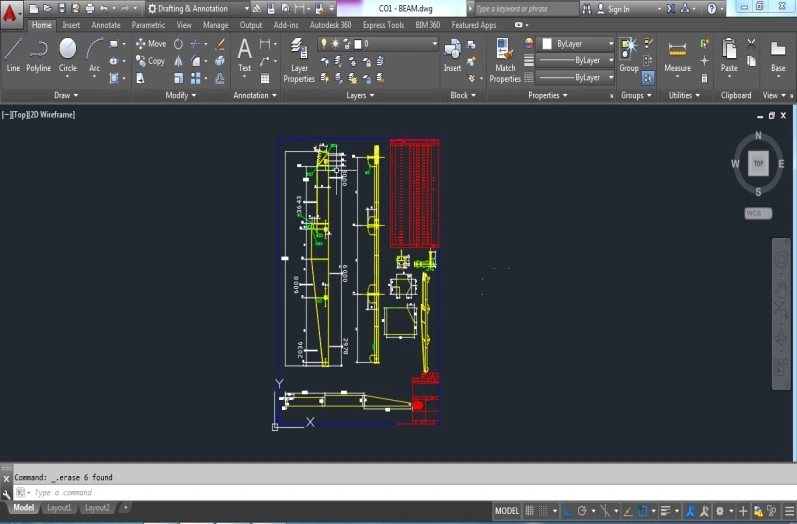Click the Sign In button

[x=614, y=9]
